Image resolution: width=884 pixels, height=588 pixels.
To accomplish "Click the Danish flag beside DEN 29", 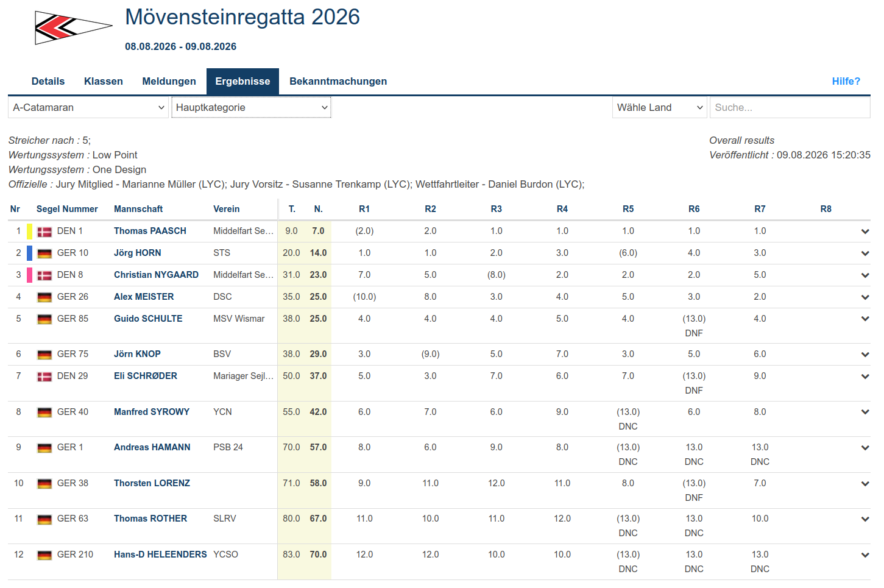I will coord(44,377).
